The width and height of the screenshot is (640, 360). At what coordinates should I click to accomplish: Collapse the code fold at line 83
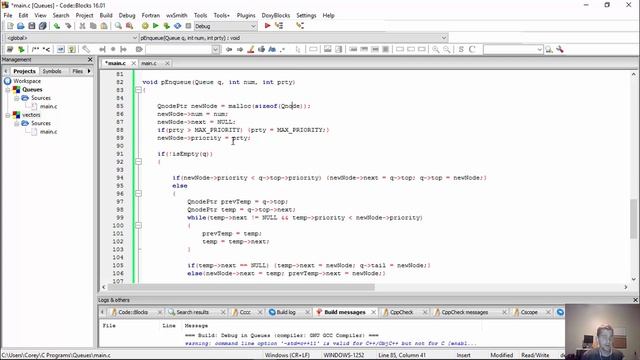(138, 90)
